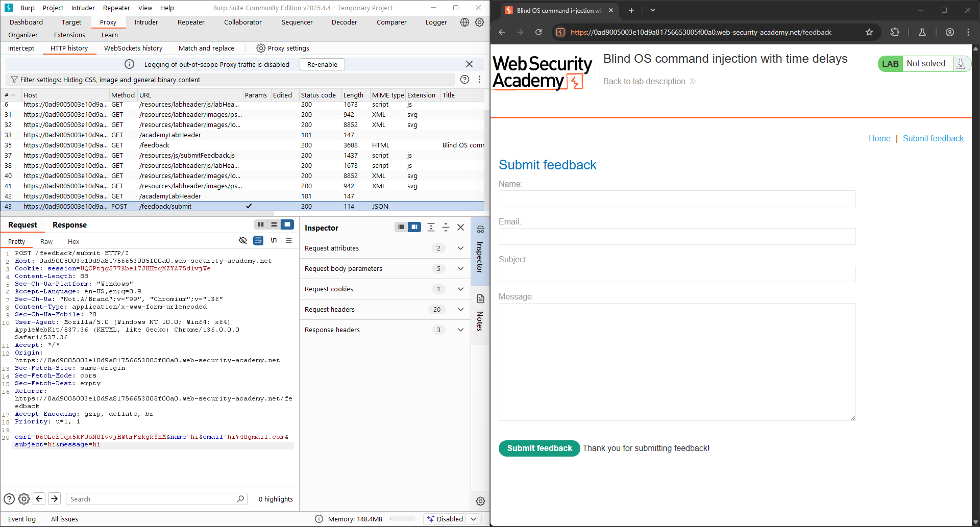Image resolution: width=980 pixels, height=527 pixels.
Task: Click the history table horizontal scrollbar
Action: (x=138, y=214)
